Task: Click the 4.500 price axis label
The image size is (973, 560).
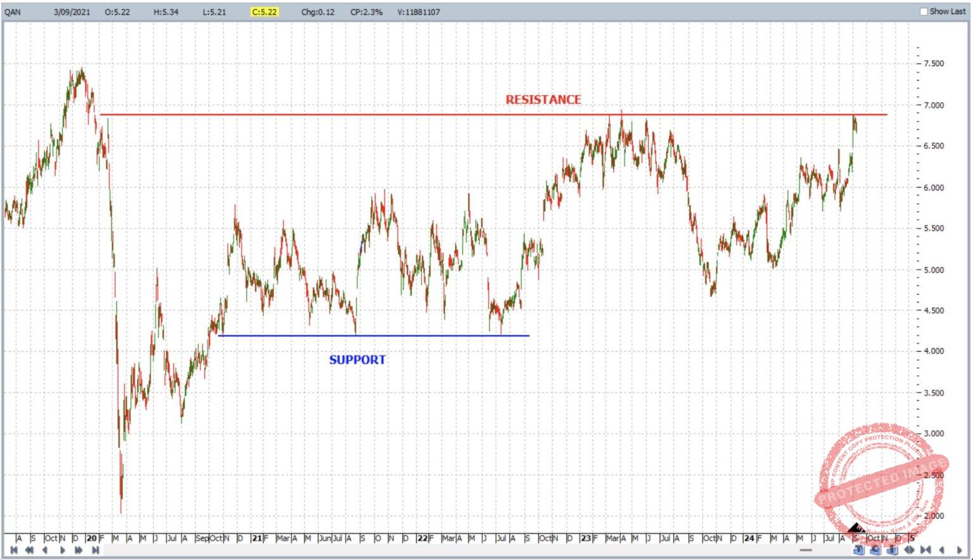Action: pos(934,310)
